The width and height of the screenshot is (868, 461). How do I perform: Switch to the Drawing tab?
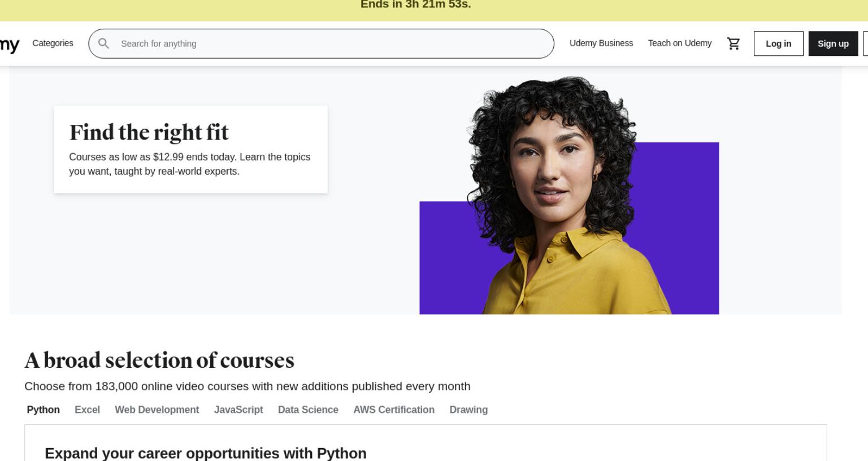468,410
